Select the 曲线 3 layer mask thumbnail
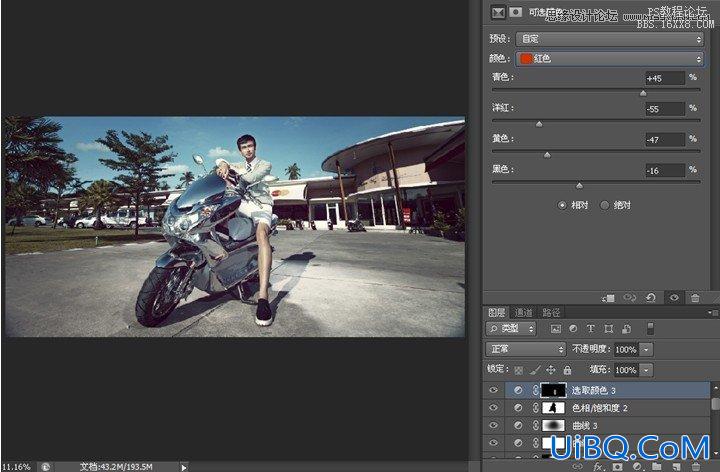720x472 pixels. point(554,425)
